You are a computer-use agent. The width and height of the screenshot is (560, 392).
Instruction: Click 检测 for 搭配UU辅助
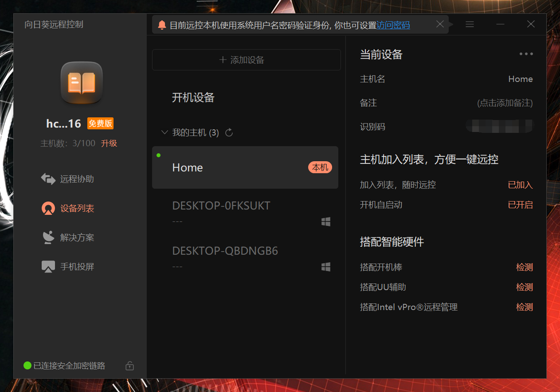[x=525, y=287]
